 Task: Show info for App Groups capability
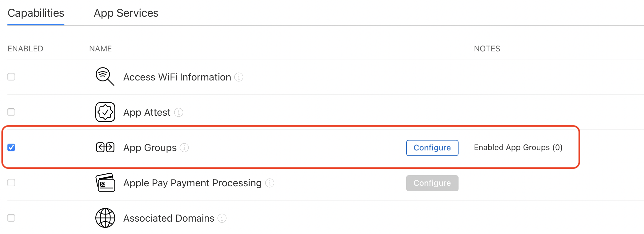tap(184, 148)
